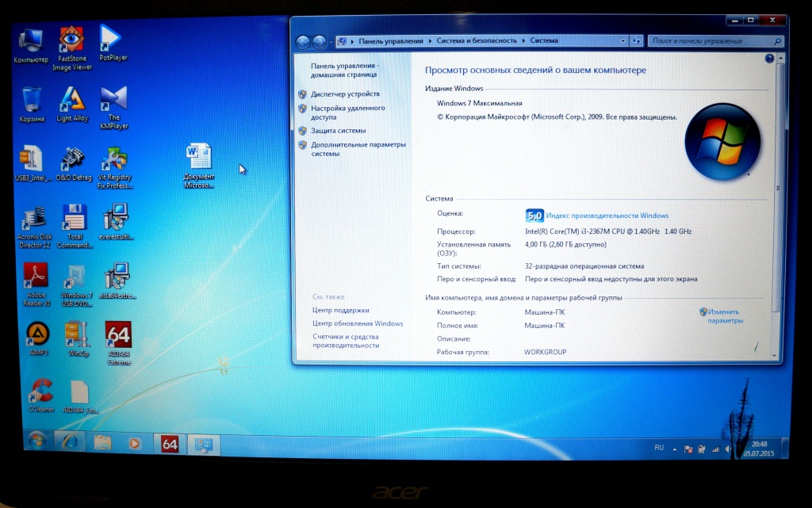Select the everestulti... desktop icon
The height and width of the screenshot is (508, 812).
tap(116, 222)
